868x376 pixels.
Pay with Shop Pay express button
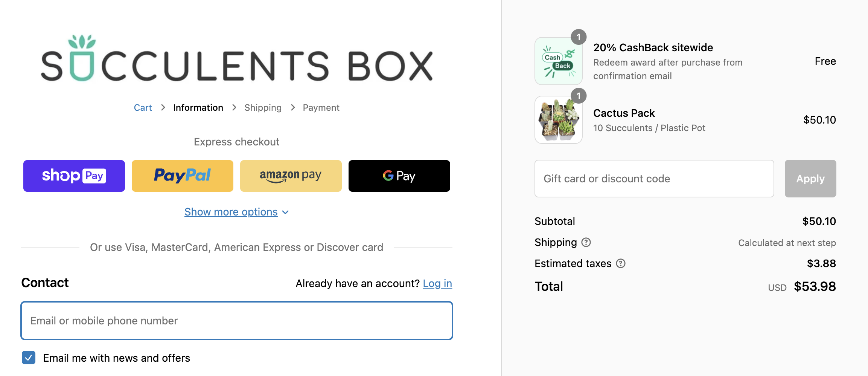click(x=74, y=176)
